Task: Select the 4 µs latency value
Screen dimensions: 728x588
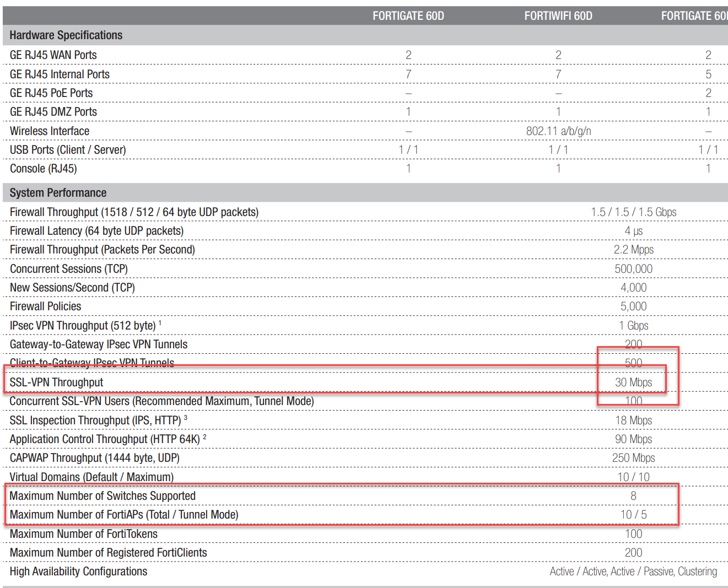Action: click(x=634, y=231)
